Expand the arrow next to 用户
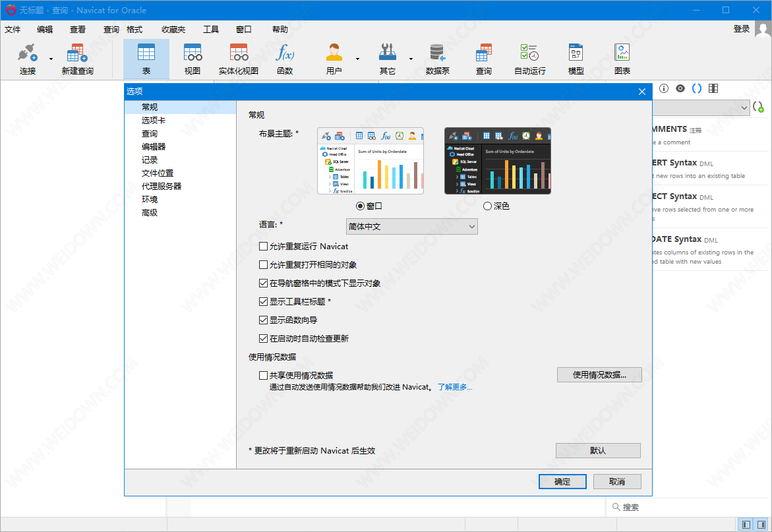 pyautogui.click(x=357, y=59)
